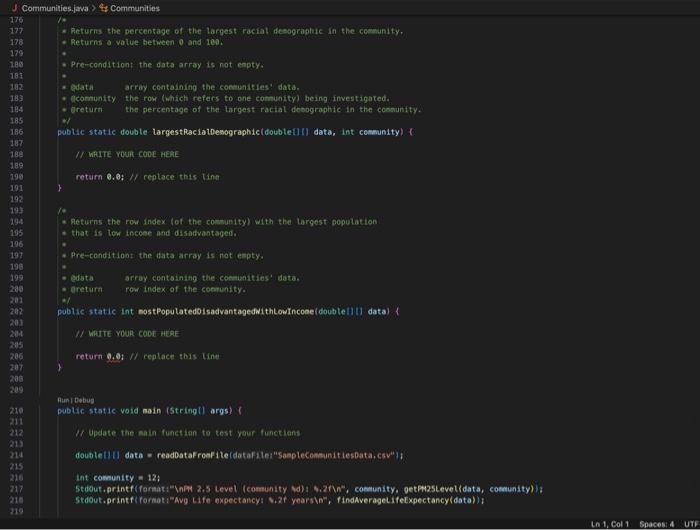Click getPM25Level call on line 217
700x530 pixels.
coord(431,489)
